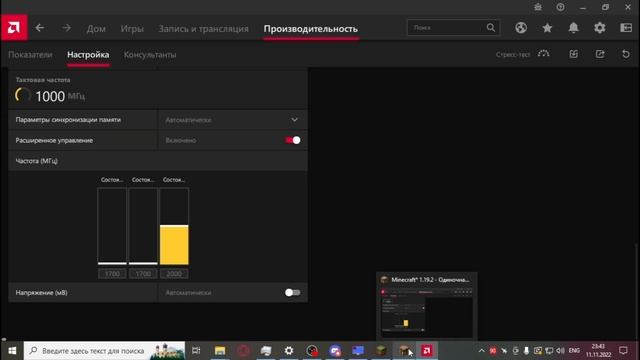Click AMD Software taskbar icon
This screenshot has width=640, height=360.
[x=427, y=351]
